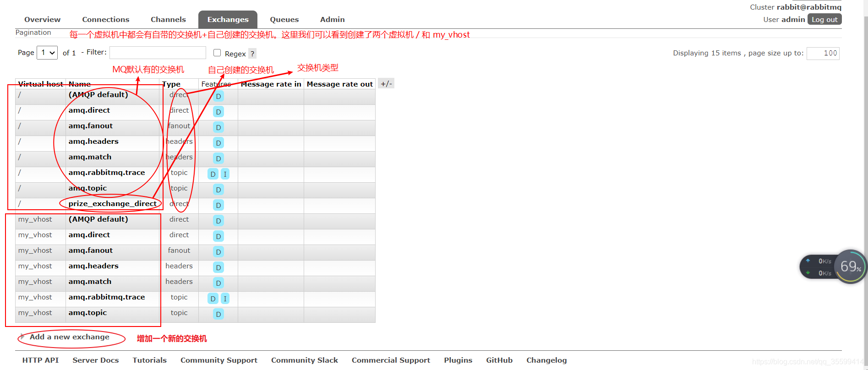Sort by Message rate out column
The width and height of the screenshot is (868, 370).
click(339, 84)
